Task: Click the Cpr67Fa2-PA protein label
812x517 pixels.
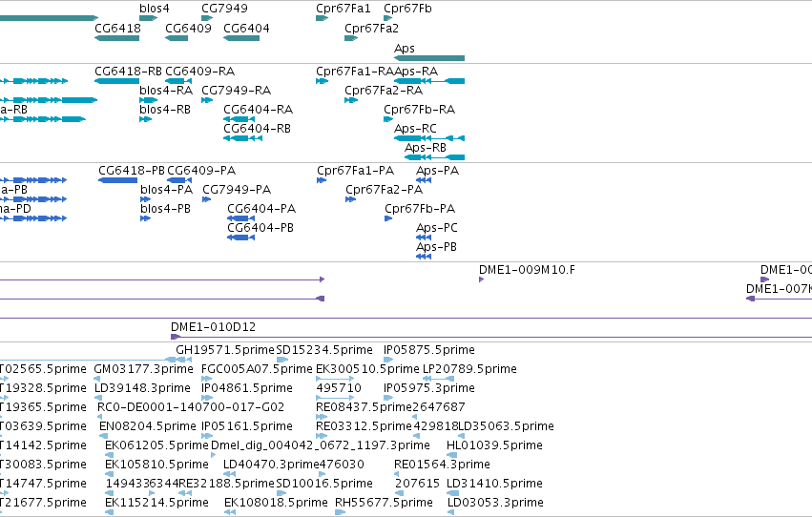Action: tap(385, 190)
